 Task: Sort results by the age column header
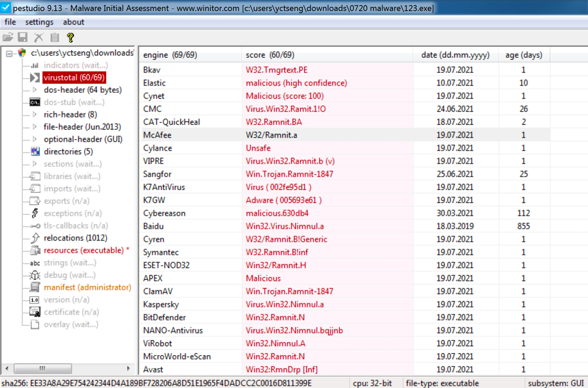tap(524, 55)
